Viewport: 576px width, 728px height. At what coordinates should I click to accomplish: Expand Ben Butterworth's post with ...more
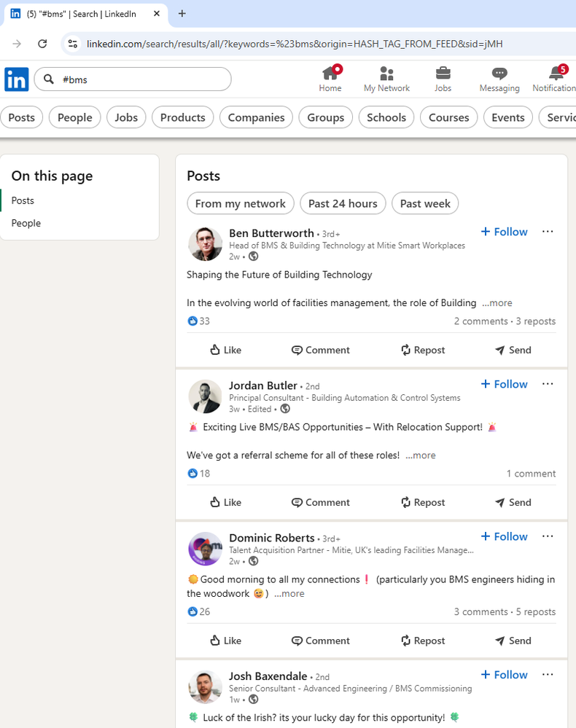497,302
